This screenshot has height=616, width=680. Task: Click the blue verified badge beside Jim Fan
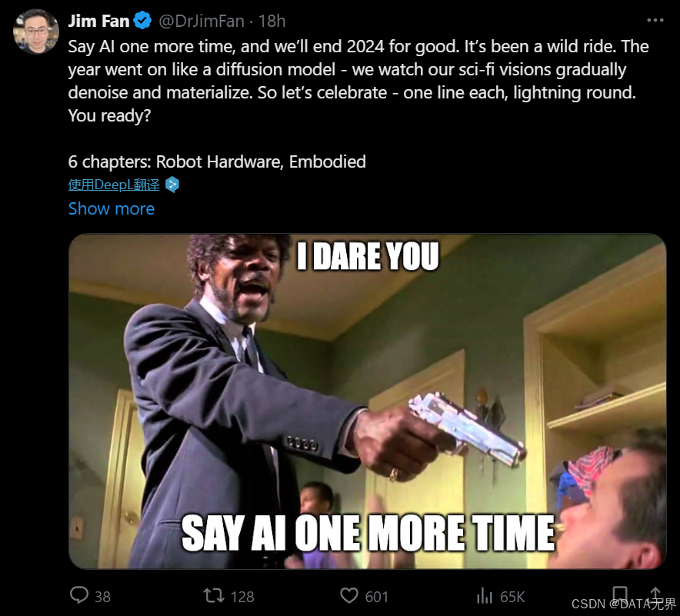(142, 20)
